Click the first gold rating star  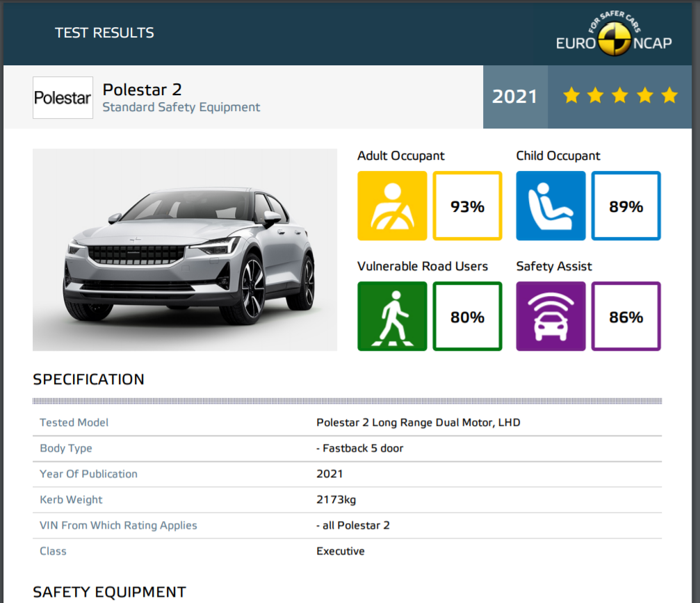pyautogui.click(x=571, y=95)
